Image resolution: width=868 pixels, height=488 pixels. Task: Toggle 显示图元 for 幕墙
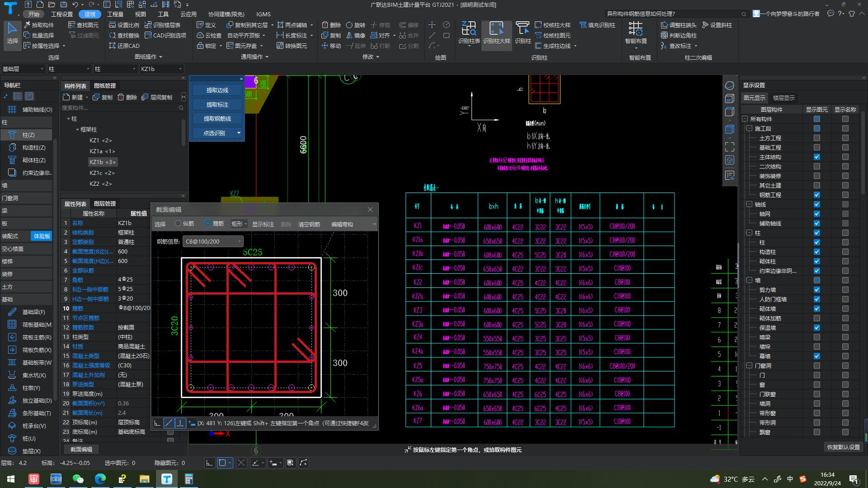(x=817, y=356)
